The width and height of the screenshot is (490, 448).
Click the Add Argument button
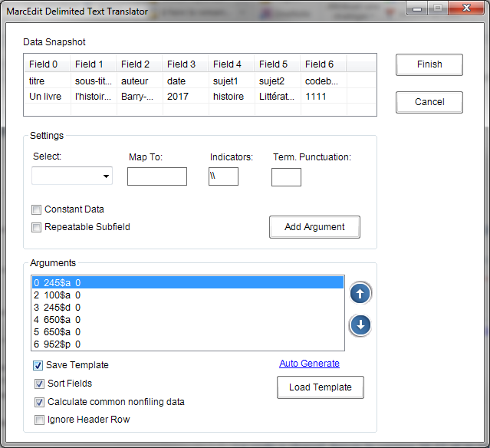pos(314,227)
